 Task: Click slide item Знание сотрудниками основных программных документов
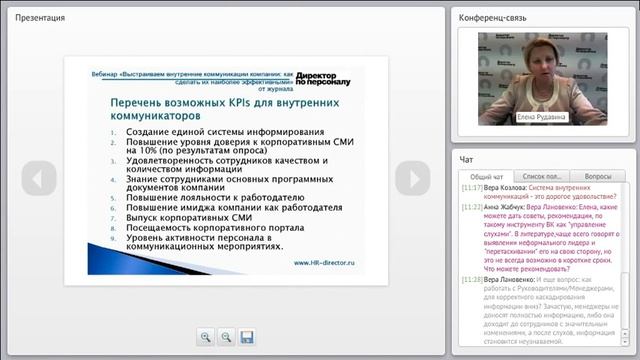[x=229, y=183]
